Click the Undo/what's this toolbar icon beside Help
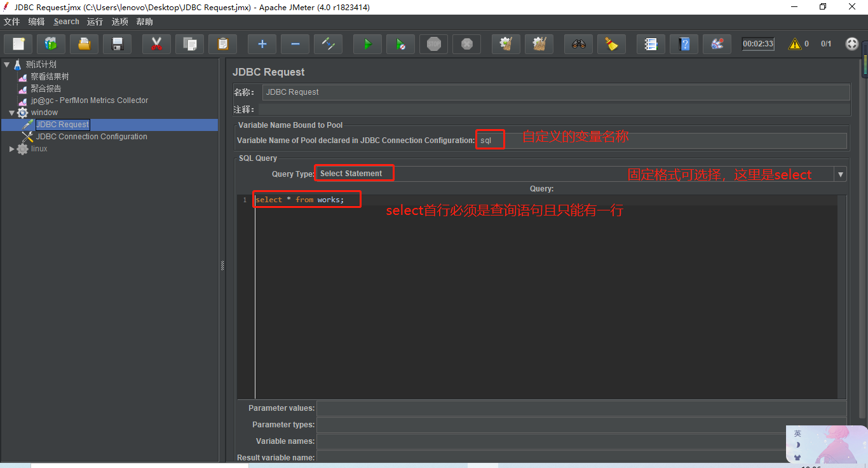868x468 pixels. (x=717, y=44)
